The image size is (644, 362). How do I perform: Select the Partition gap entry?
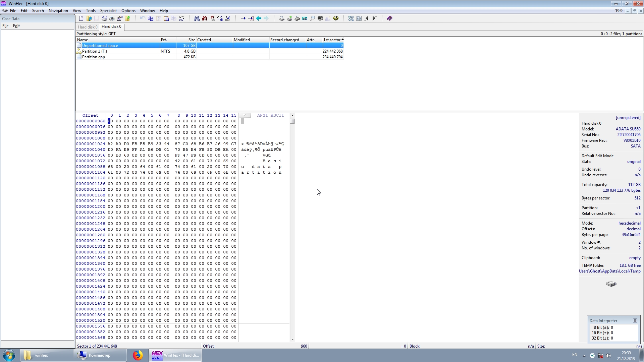pos(93,57)
